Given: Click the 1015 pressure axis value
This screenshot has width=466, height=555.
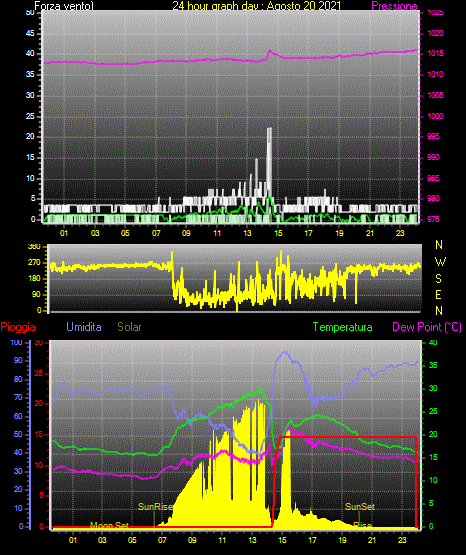Looking at the screenshot, I should click(x=435, y=53).
